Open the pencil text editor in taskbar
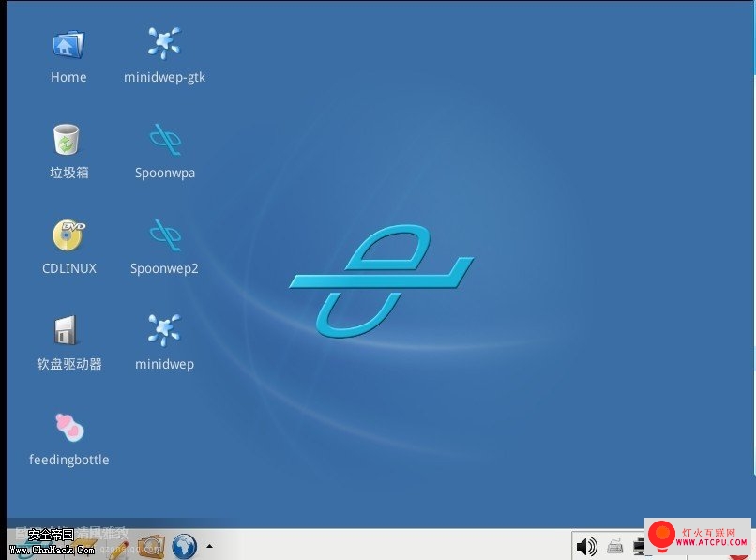 pyautogui.click(x=118, y=549)
